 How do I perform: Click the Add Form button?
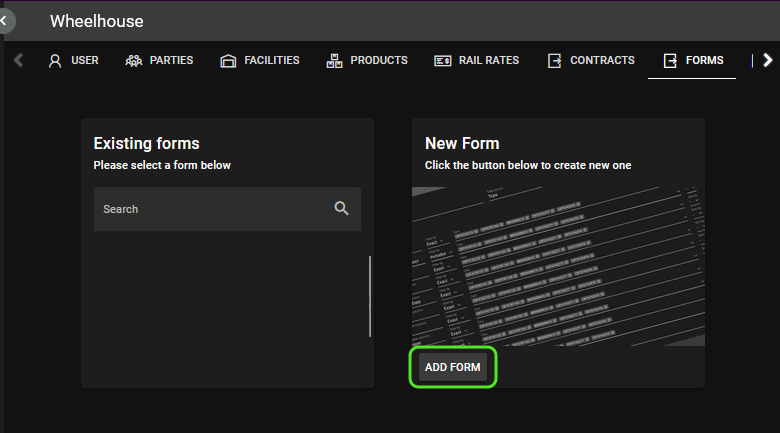[453, 367]
